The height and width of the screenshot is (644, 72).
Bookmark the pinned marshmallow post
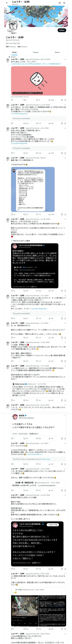[62, 100]
